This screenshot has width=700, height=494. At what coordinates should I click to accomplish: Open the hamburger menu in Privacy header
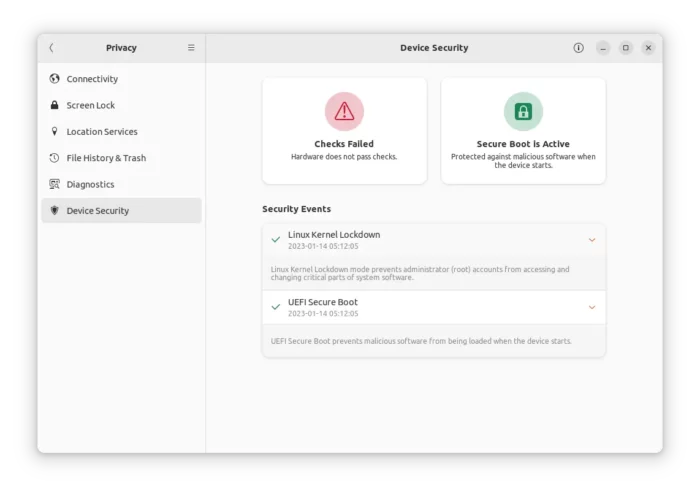(191, 48)
